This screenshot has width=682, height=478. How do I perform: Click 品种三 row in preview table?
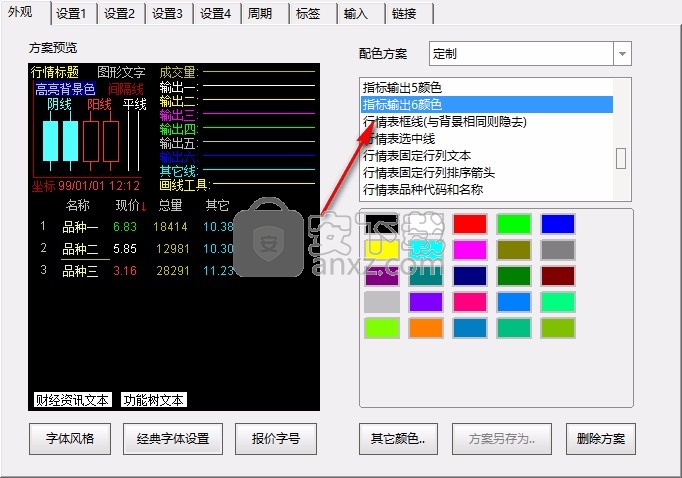click(x=80, y=271)
